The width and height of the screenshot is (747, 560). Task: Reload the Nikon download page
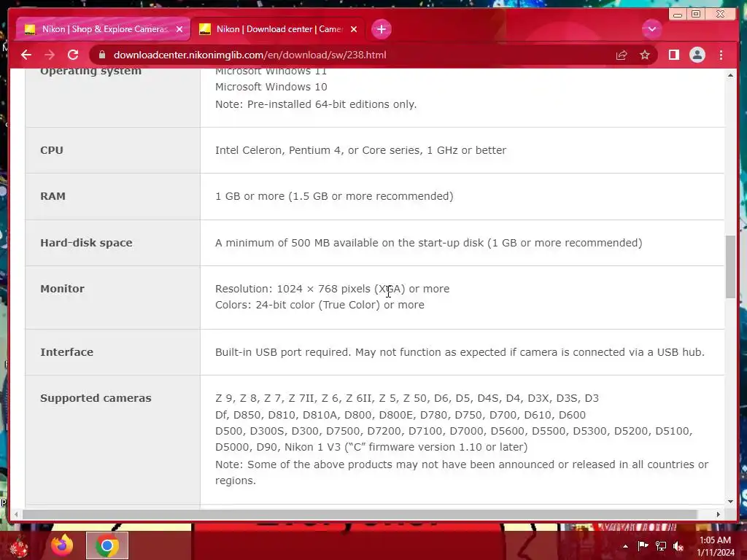point(73,55)
